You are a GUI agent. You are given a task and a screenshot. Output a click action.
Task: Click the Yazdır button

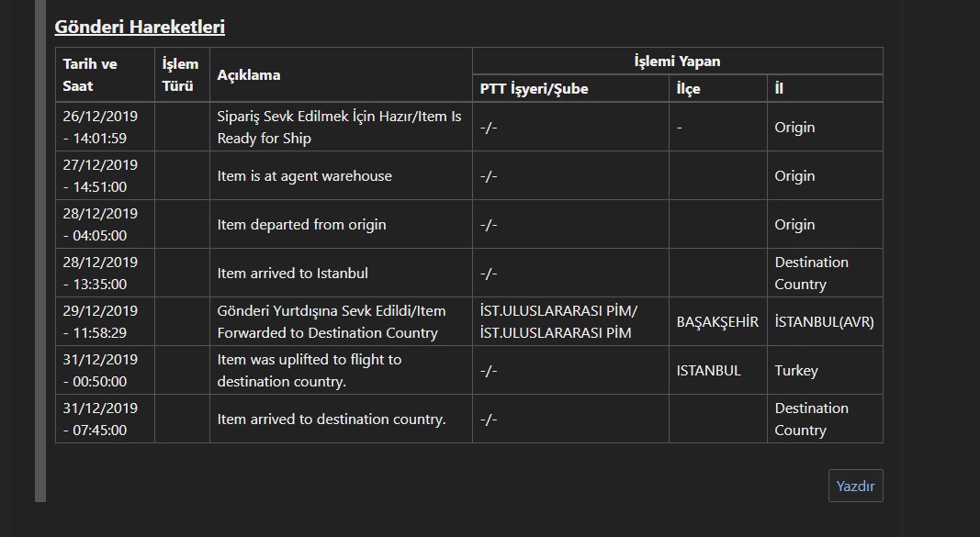tap(856, 486)
